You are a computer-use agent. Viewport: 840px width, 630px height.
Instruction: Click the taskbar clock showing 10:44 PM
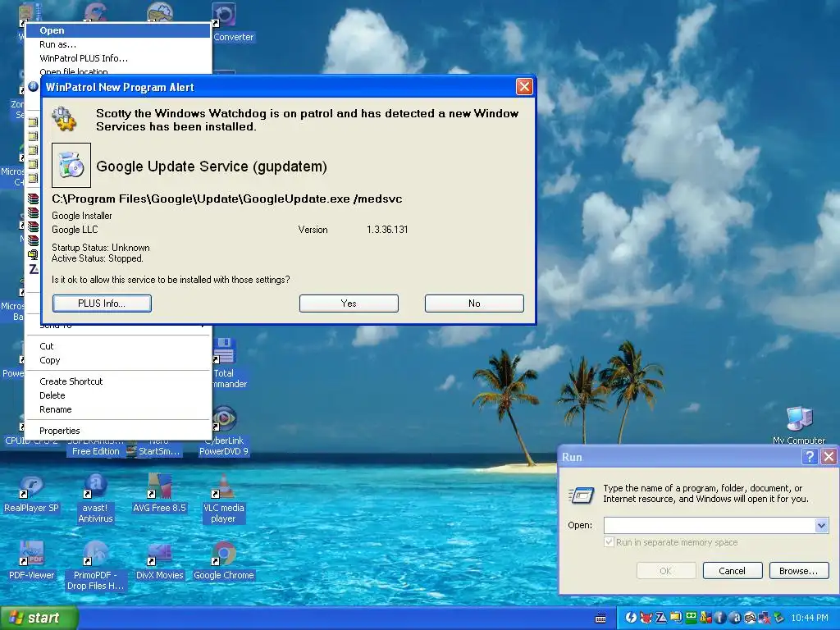pos(810,618)
